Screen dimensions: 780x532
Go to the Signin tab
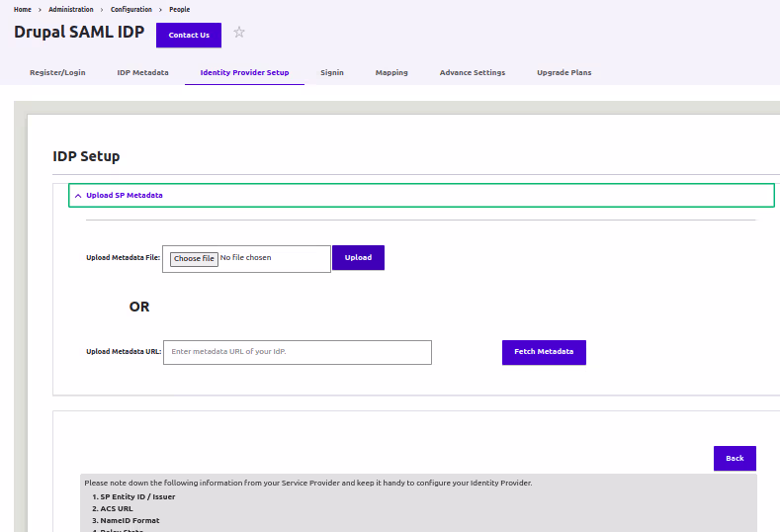tap(332, 72)
